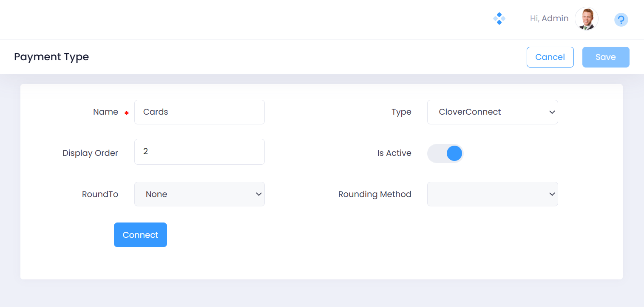Image resolution: width=644 pixels, height=307 pixels.
Task: Click the Type label text
Action: click(401, 112)
